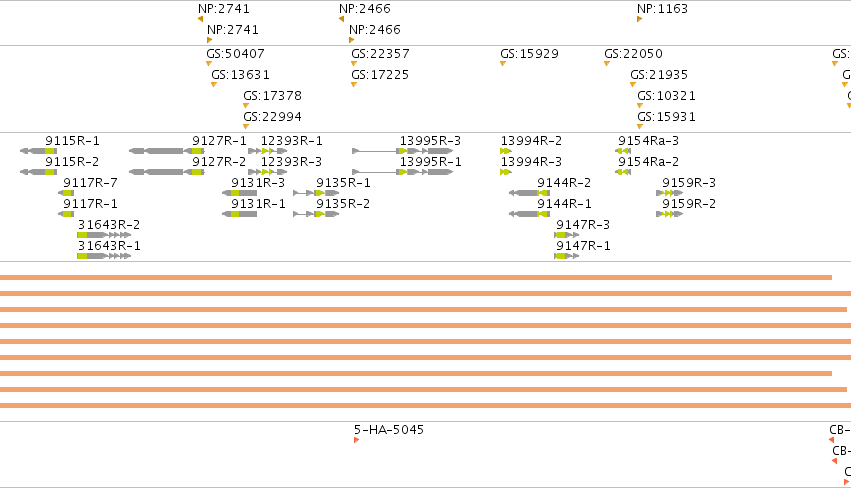Select the 9127R-2 transcript glyph
The width and height of the screenshot is (851, 488).
coord(167,172)
